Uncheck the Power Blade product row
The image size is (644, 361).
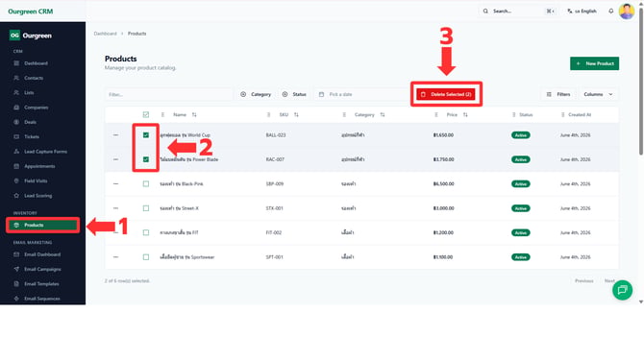point(146,159)
